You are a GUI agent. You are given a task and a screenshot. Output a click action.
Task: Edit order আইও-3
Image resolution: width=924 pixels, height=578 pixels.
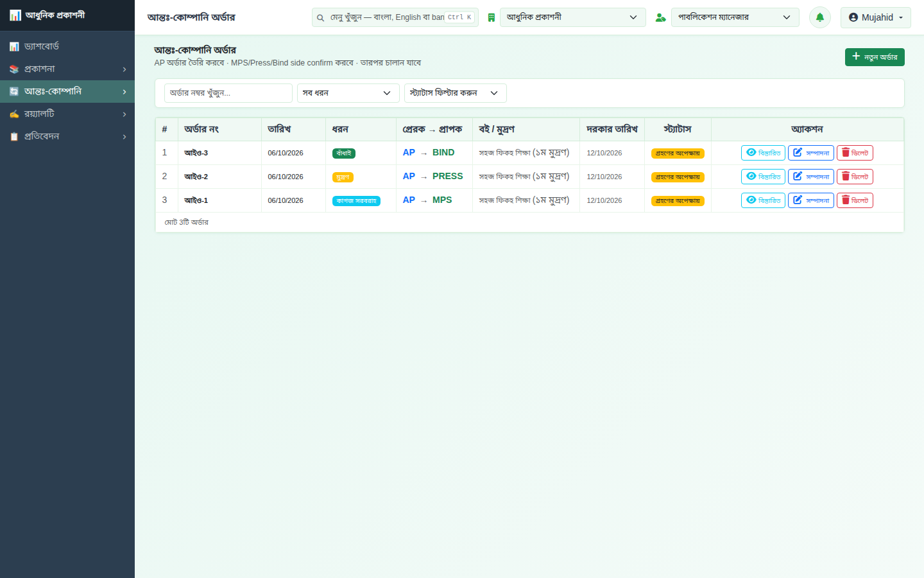coord(811,153)
